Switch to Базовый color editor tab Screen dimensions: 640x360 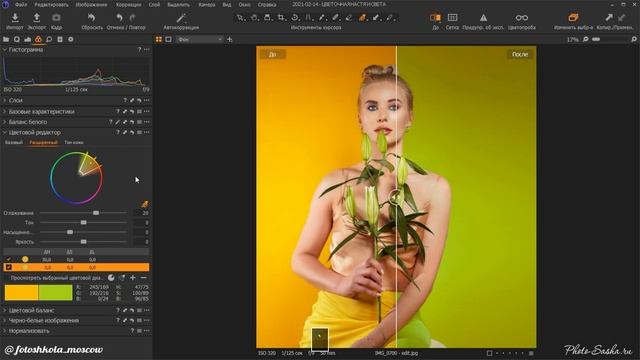tap(14, 142)
